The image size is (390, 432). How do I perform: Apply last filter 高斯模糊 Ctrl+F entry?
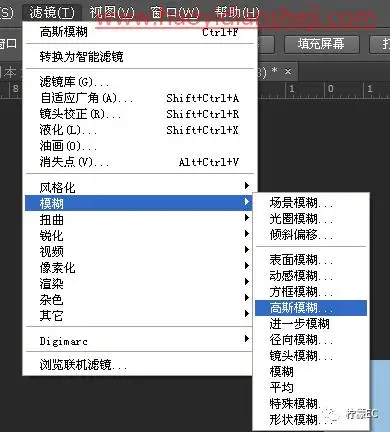coord(139,32)
